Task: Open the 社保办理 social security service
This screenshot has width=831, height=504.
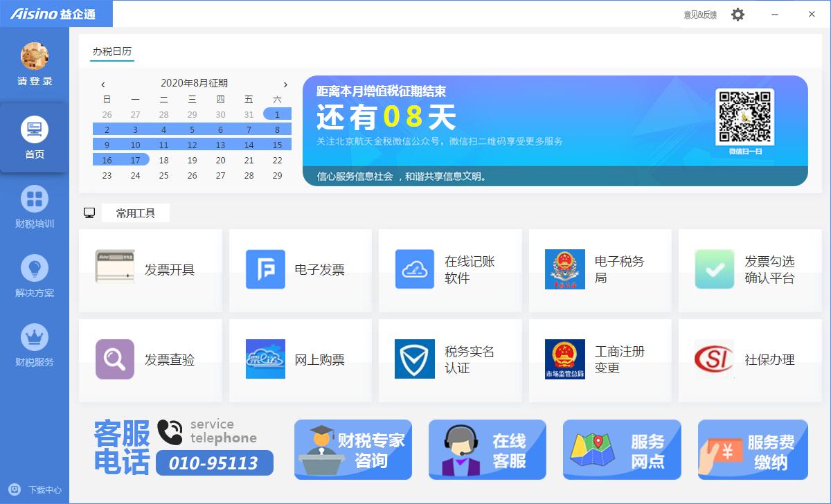Action: click(x=749, y=359)
